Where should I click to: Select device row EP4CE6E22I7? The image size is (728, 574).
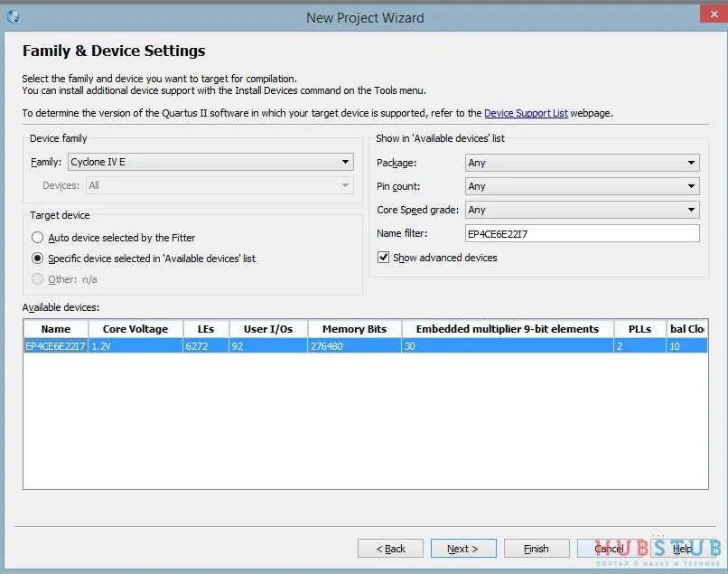point(366,346)
